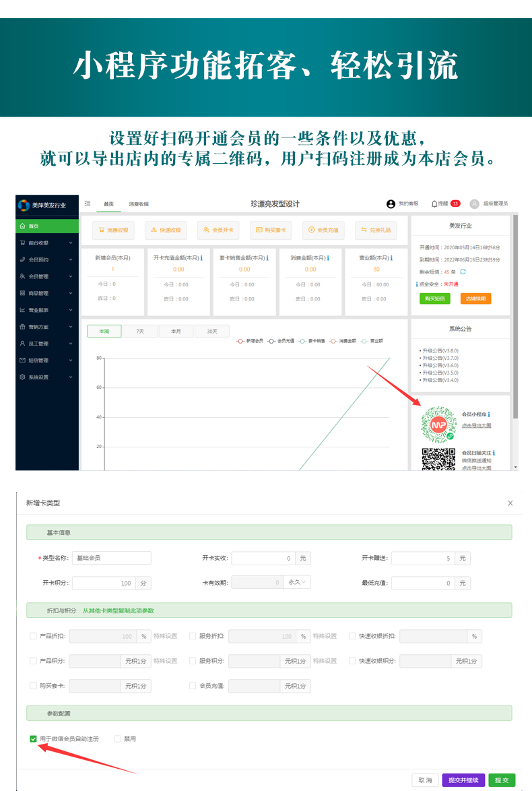Click the green 购买短信 button
The image size is (532, 791).
(435, 298)
